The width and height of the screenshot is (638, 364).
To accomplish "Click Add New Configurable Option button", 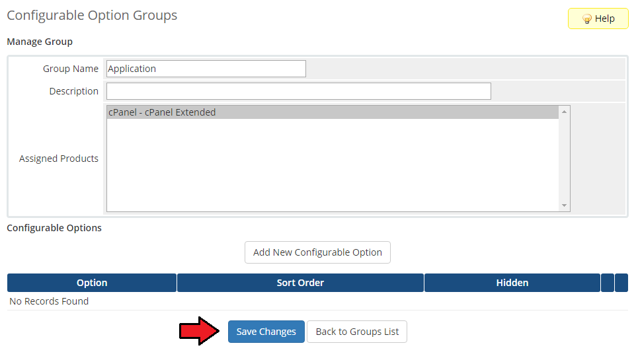I will click(x=317, y=252).
